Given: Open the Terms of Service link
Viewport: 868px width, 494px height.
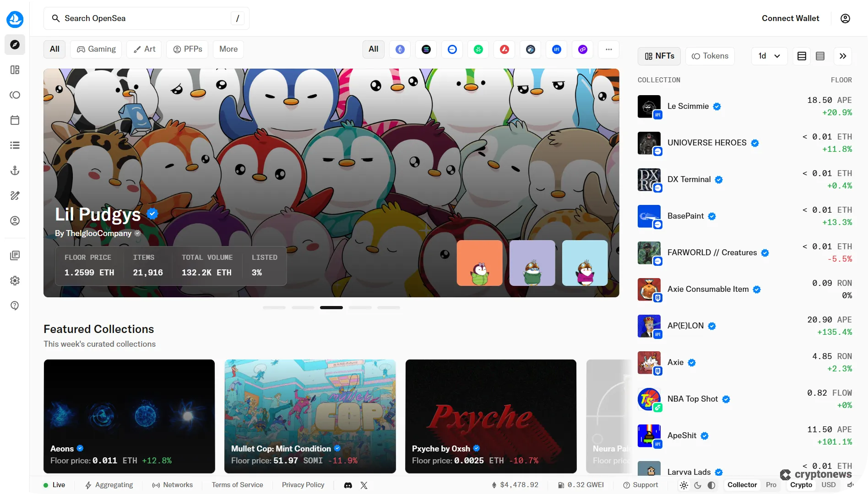Looking at the screenshot, I should (x=237, y=485).
